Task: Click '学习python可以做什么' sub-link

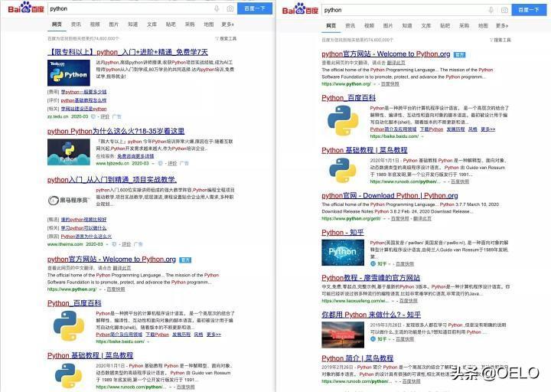Action: coord(83,228)
